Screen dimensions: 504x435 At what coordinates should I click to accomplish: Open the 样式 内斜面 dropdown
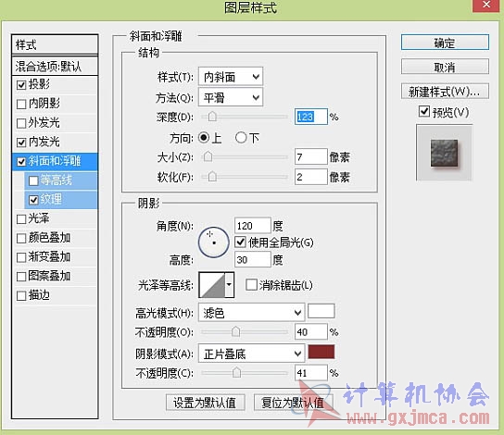click(x=231, y=77)
